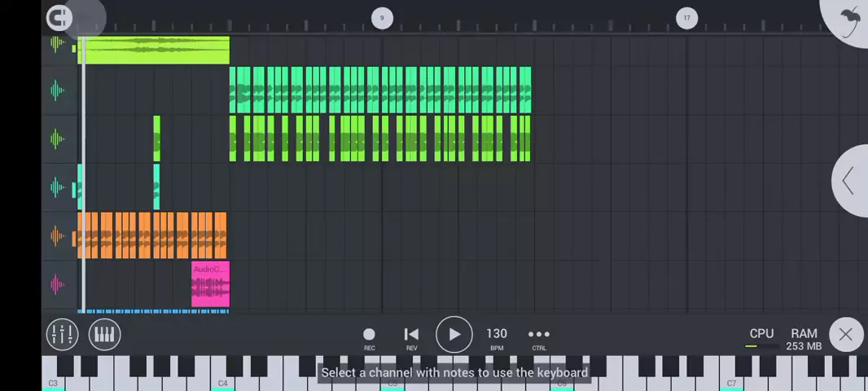
Task: Select the orange track waveform icon
Action: coord(58,236)
